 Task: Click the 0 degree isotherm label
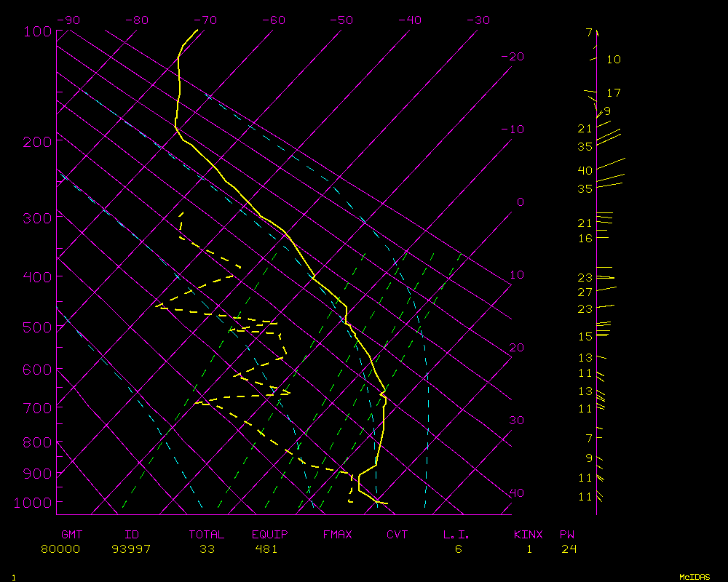[x=520, y=202]
